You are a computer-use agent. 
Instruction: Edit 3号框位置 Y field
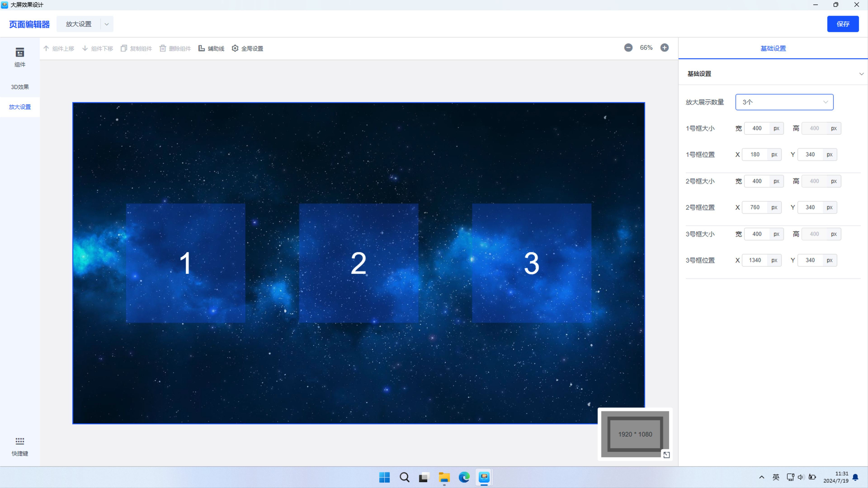[x=810, y=260]
